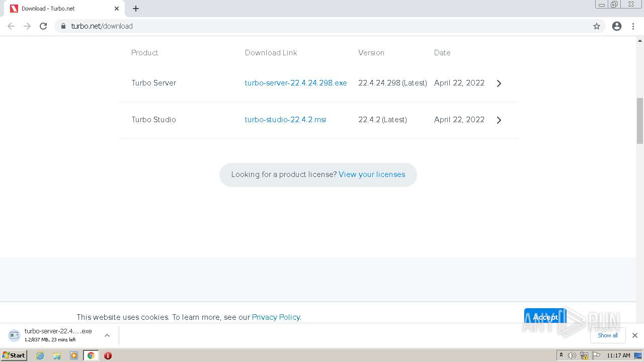This screenshot has width=644, height=362.
Task: Open the File Explorer taskbar icon
Action: click(57, 355)
